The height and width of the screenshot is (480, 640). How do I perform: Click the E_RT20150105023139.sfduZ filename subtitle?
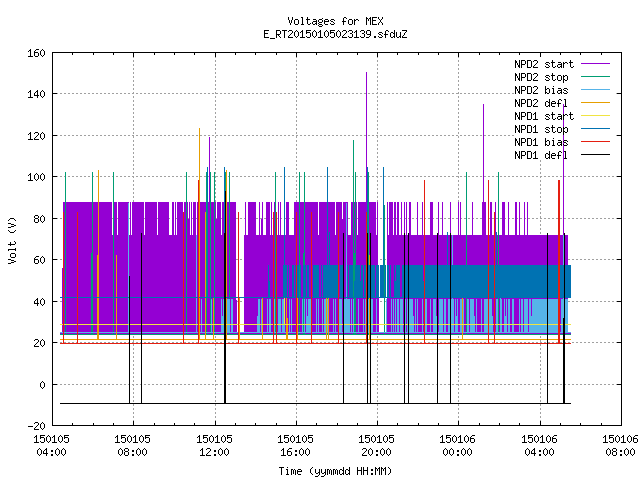pos(335,34)
